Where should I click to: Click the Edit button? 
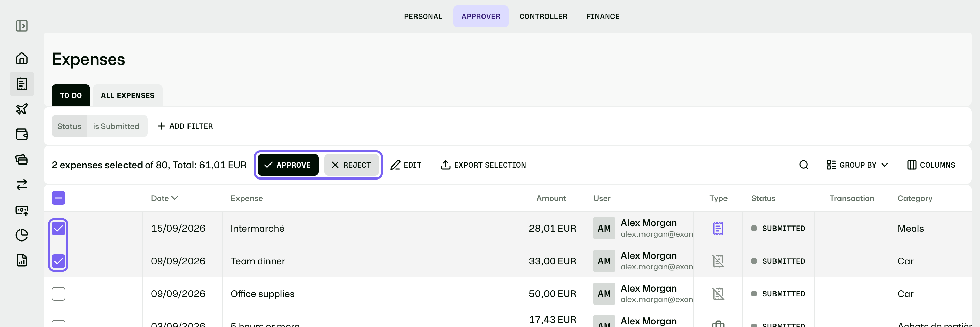pos(406,165)
